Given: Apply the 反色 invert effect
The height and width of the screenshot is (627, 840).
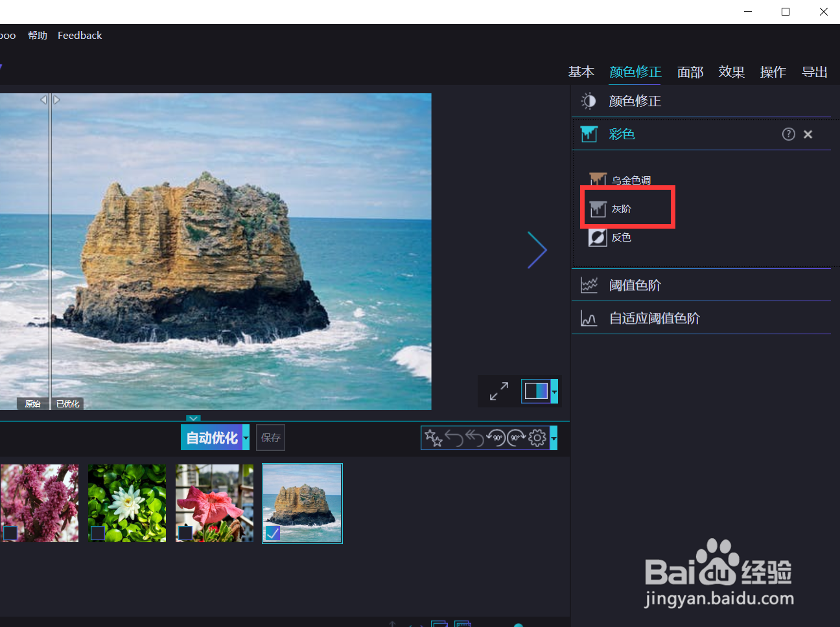Looking at the screenshot, I should click(x=597, y=237).
